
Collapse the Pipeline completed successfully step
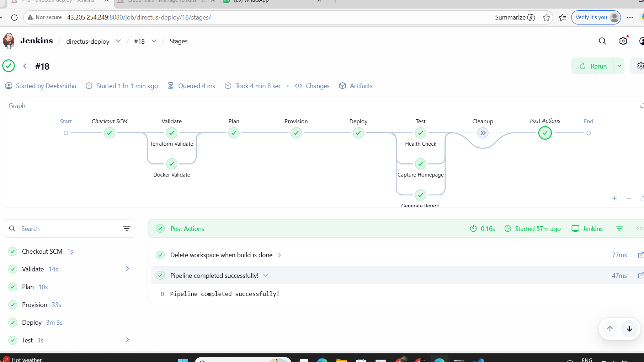click(266, 276)
